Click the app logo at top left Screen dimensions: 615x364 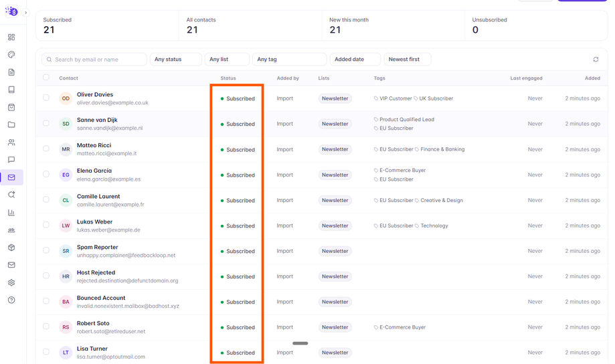[x=12, y=11]
